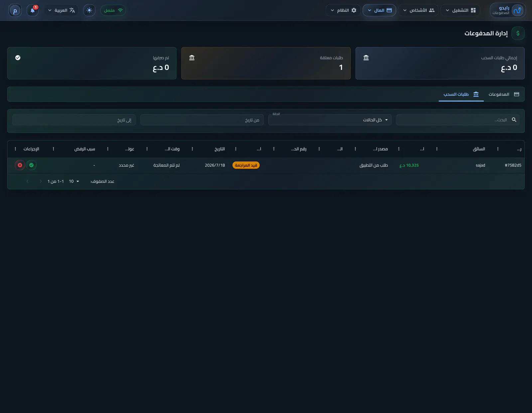
Task: Click the من تاريخ date field
Action: 202,120
